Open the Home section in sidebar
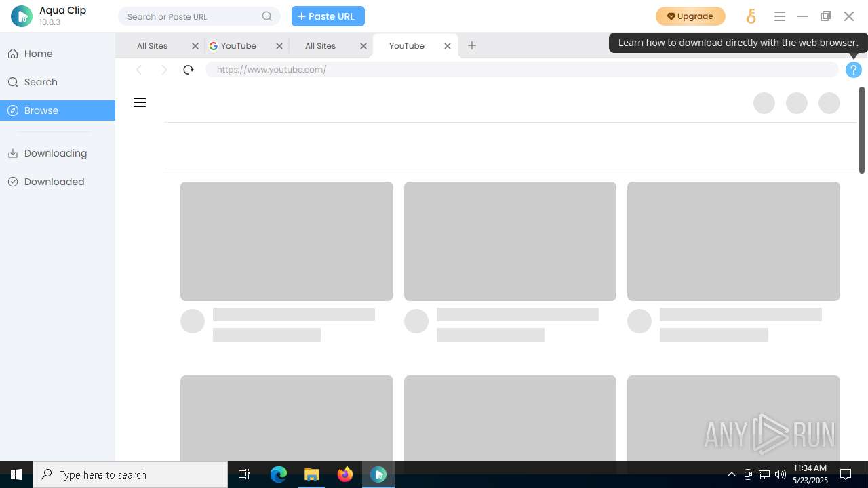 click(x=58, y=54)
